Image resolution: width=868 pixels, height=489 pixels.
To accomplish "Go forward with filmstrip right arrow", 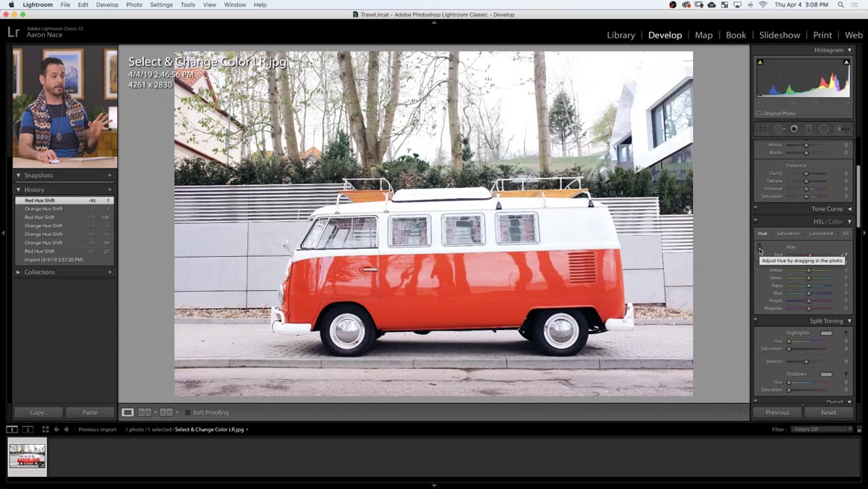I will tap(67, 430).
